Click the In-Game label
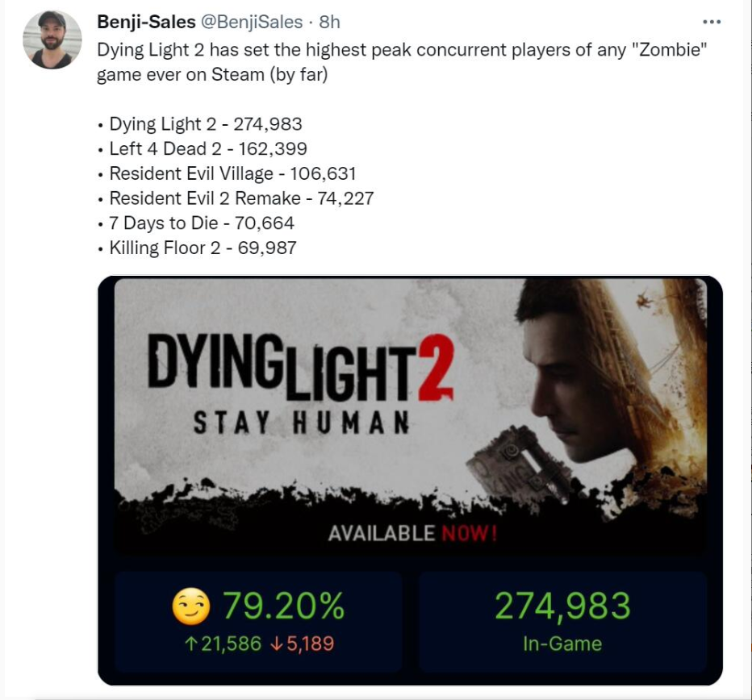The width and height of the screenshot is (752, 700). [x=562, y=644]
